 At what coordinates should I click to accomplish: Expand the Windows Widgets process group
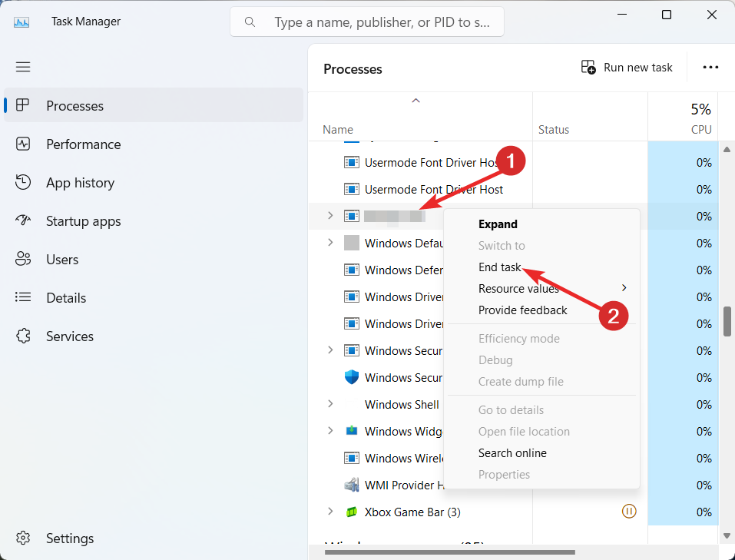point(330,431)
